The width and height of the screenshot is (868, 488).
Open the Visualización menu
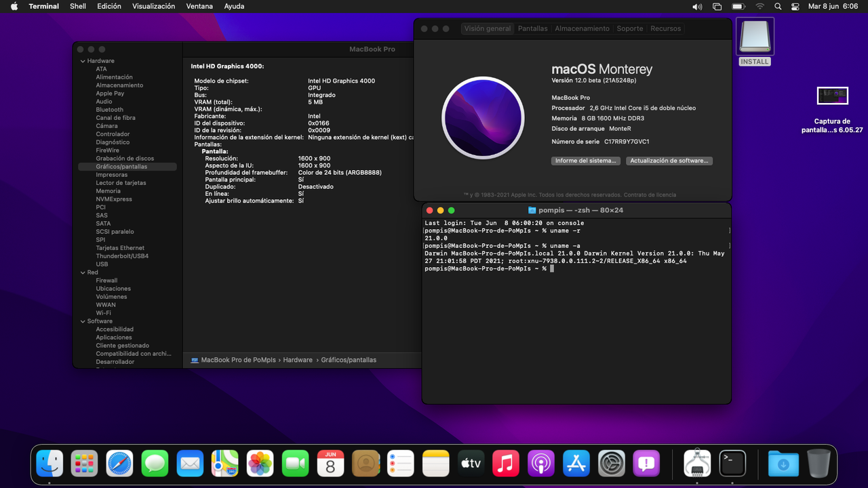click(153, 6)
